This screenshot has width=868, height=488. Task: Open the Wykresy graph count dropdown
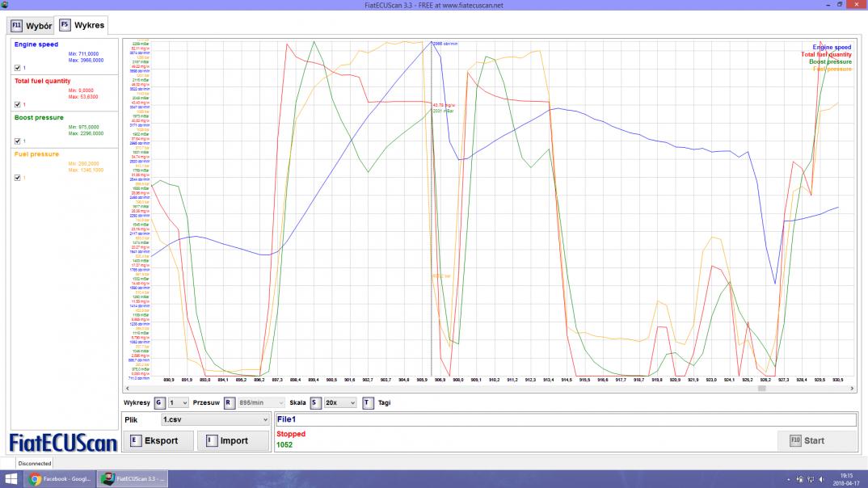(178, 402)
